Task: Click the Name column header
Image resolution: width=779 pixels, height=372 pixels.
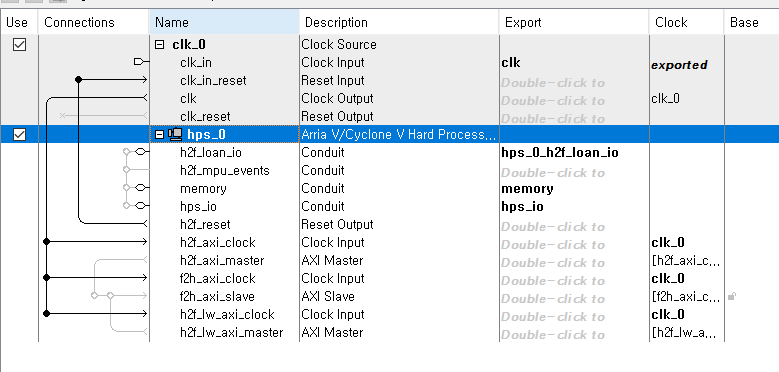Action: click(x=224, y=22)
